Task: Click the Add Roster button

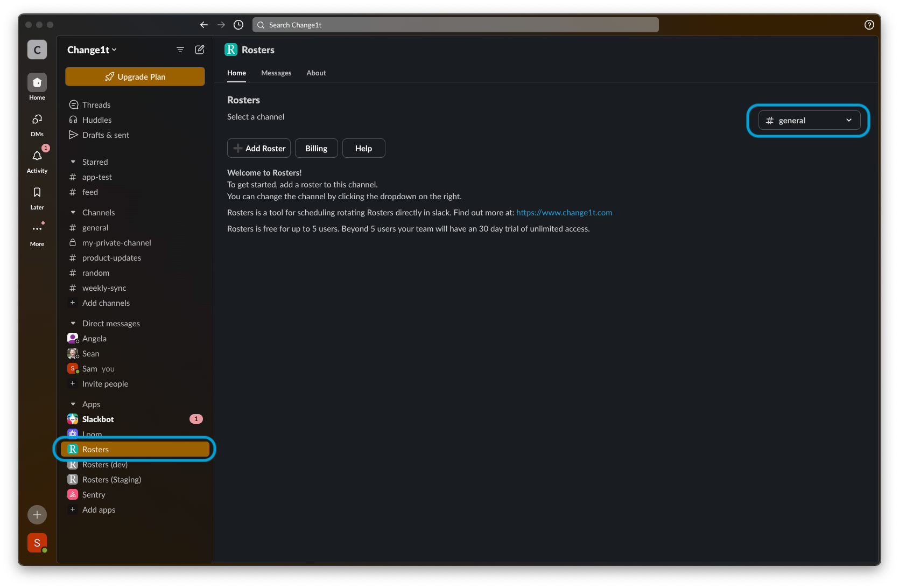Action: (259, 148)
